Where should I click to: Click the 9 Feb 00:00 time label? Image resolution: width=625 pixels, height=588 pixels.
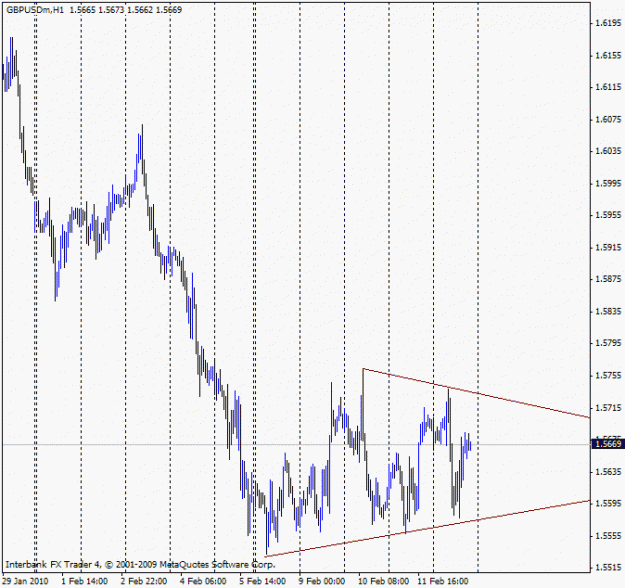click(322, 581)
